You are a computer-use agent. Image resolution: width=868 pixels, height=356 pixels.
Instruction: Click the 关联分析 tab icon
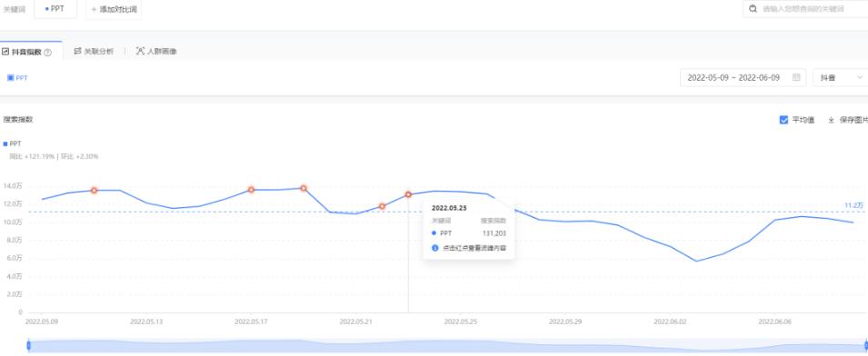point(77,51)
